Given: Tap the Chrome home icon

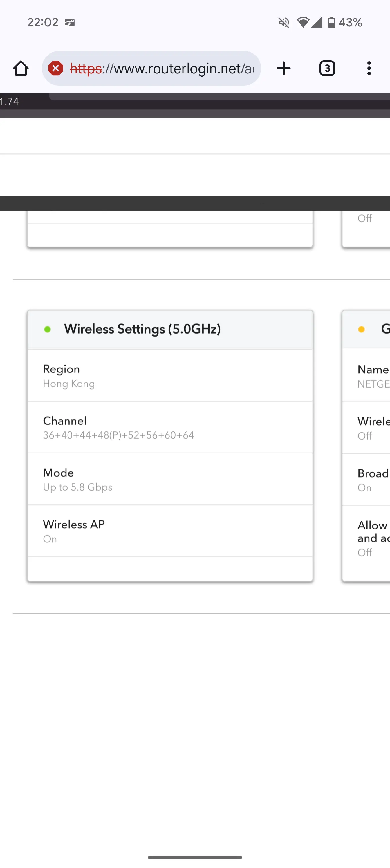Looking at the screenshot, I should coord(21,68).
